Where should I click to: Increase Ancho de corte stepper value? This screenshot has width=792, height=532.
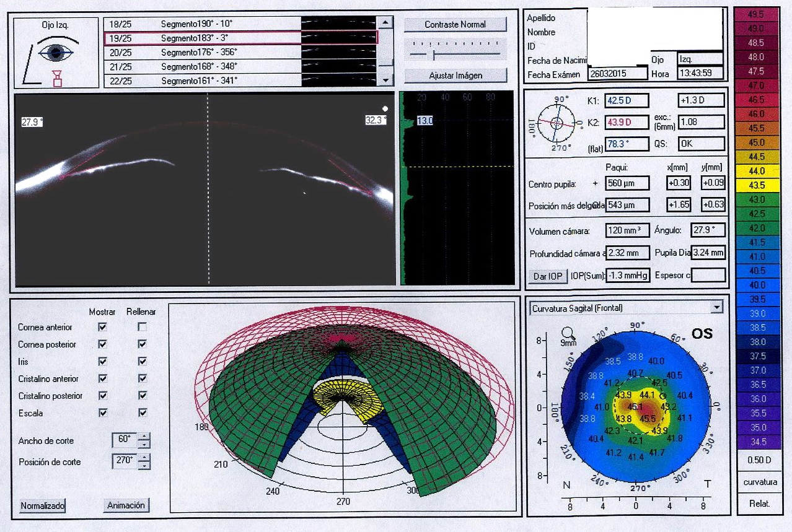tap(144, 437)
